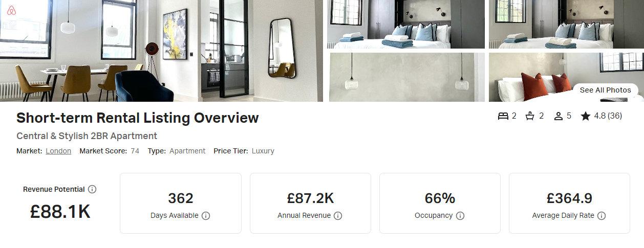Image resolution: width=644 pixels, height=248 pixels.
Task: Click the bathrooms bathtub icon
Action: coord(530,116)
